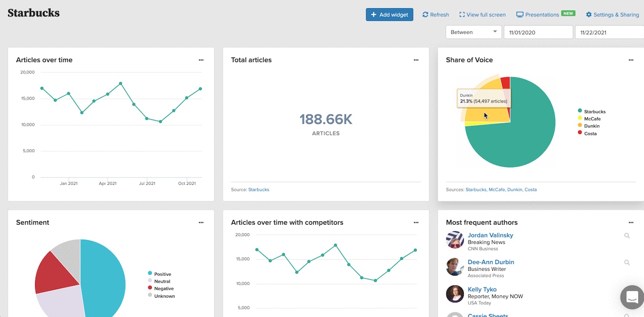The image size is (644, 317).
Task: Click the search icon beside Jordan Valinsky
Action: coord(627,235)
